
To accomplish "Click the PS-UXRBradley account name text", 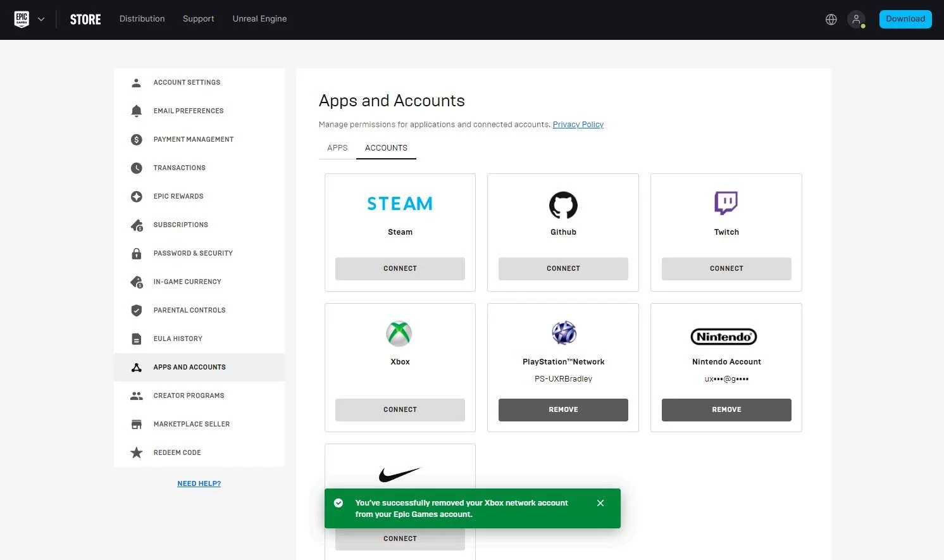I will [x=563, y=379].
